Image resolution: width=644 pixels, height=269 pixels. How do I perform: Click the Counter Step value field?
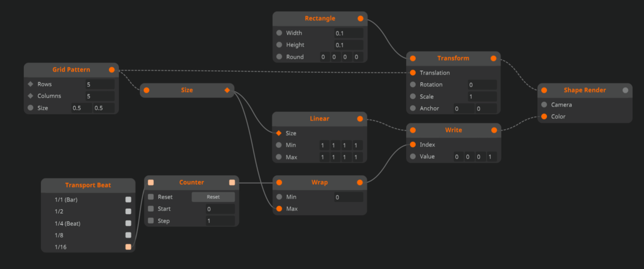220,221
